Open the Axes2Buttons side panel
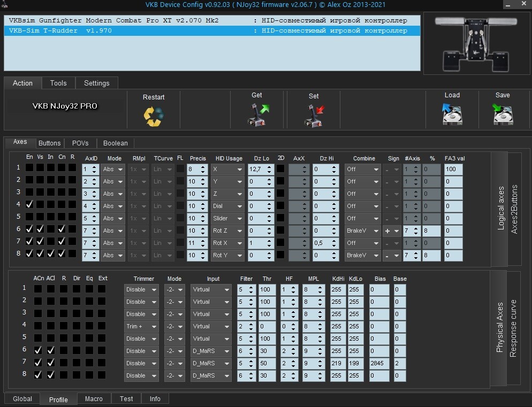This screenshot has width=532, height=407. pyautogui.click(x=514, y=209)
